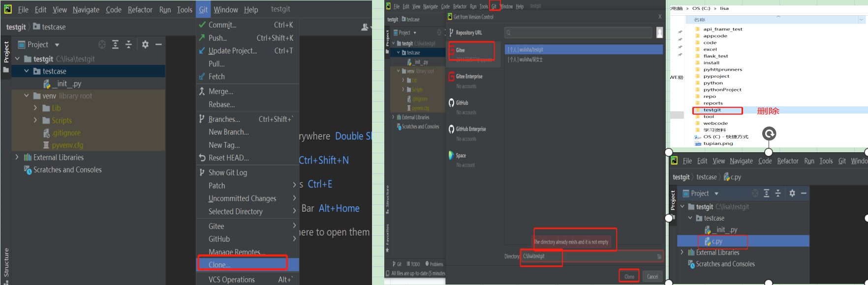Open the Problems tab in the middle window bottom bar

(434, 264)
